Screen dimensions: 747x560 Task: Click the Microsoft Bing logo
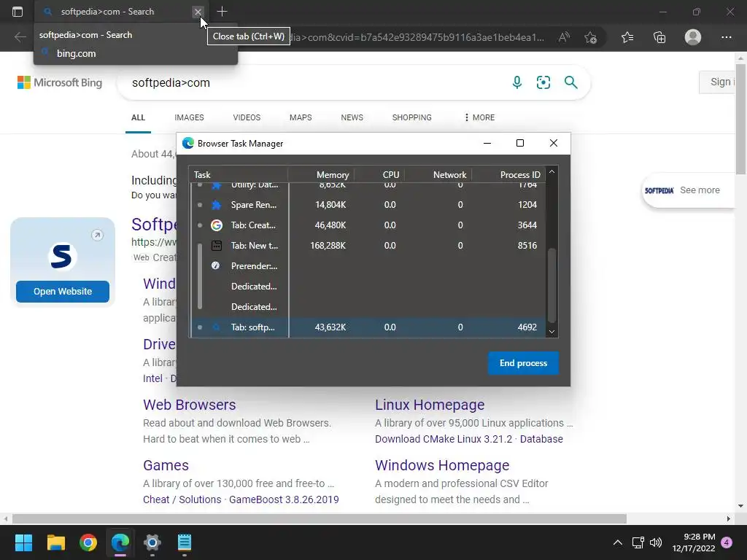click(x=60, y=82)
